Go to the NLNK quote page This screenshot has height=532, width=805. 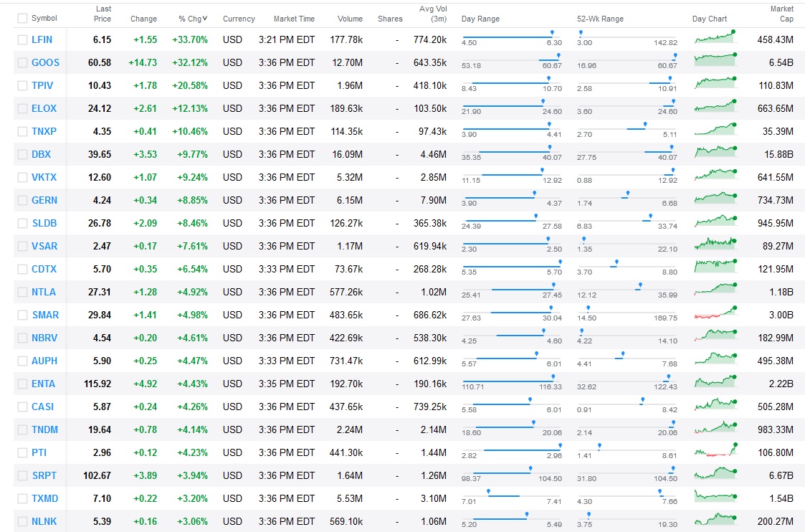pyautogui.click(x=44, y=521)
